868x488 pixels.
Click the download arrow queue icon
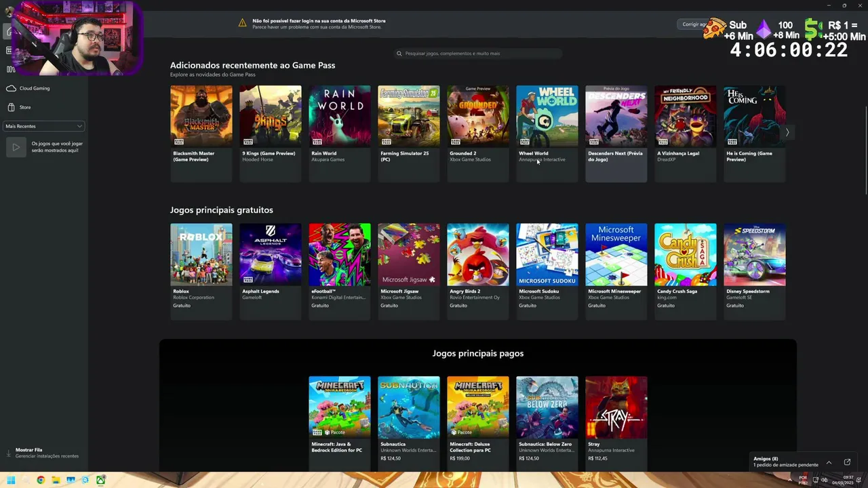tap(9, 453)
